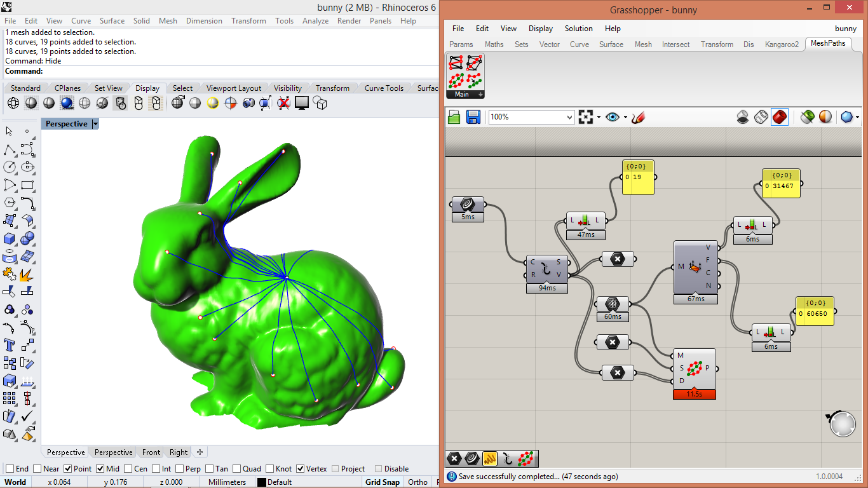Screen dimensions: 868x488
Task: Save Grasshopper document with floppy icon
Action: coord(473,117)
